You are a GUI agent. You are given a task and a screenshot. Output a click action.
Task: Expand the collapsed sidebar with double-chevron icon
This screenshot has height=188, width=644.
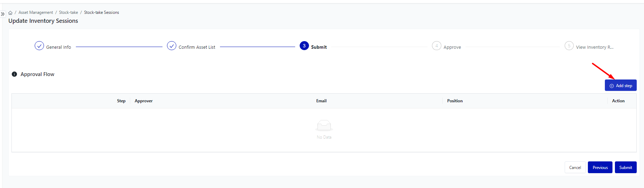(3, 14)
